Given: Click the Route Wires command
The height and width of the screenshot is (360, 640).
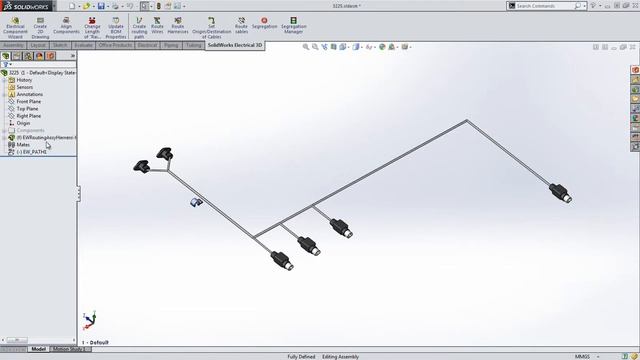Looking at the screenshot, I should pos(157,25).
